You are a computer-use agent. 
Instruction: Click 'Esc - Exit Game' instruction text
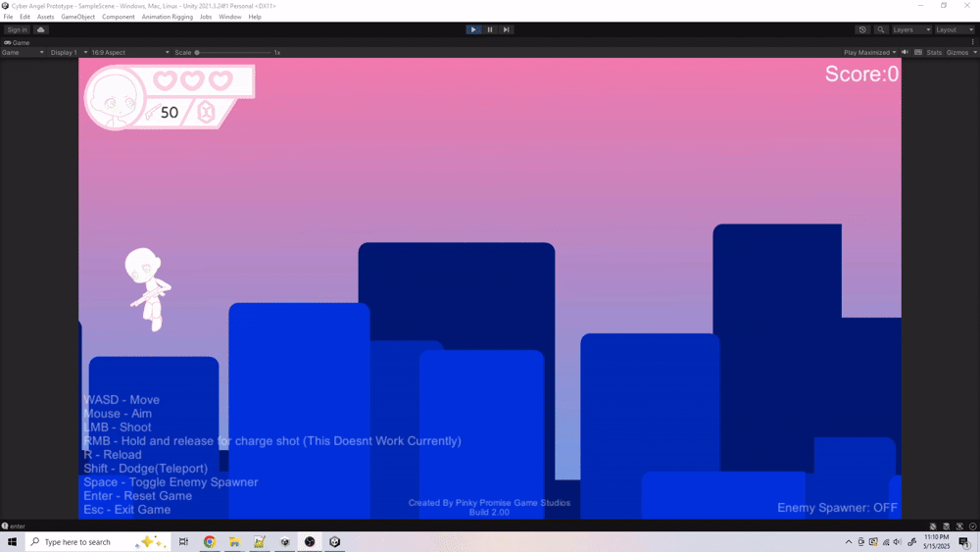[126, 510]
